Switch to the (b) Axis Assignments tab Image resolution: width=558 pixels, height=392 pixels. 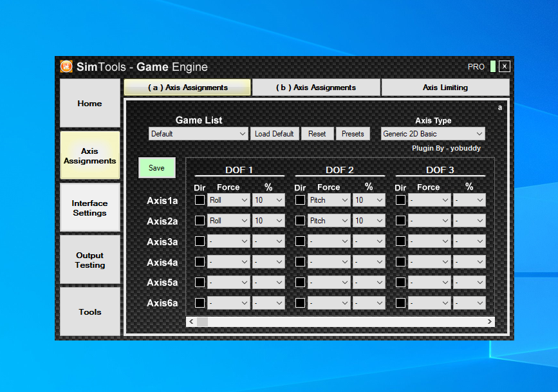click(316, 88)
